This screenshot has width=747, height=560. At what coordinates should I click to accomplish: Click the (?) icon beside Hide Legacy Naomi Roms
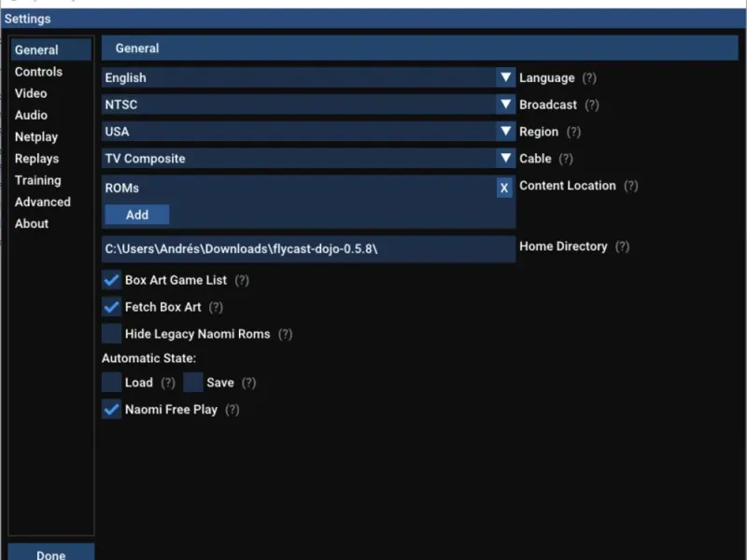(x=286, y=334)
